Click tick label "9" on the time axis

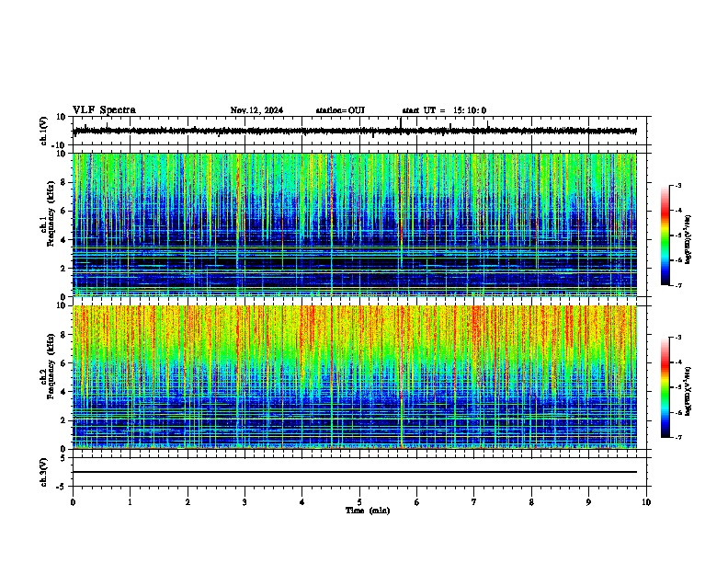pyautogui.click(x=588, y=502)
